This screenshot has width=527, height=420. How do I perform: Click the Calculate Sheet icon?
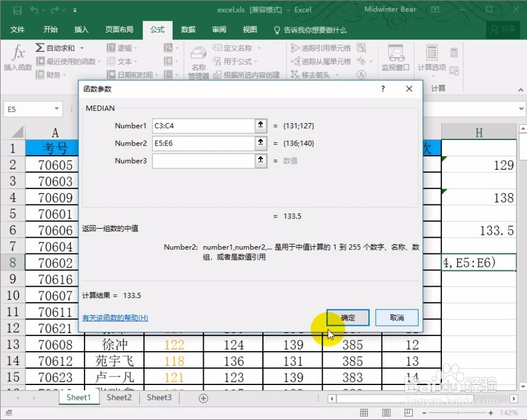click(454, 71)
